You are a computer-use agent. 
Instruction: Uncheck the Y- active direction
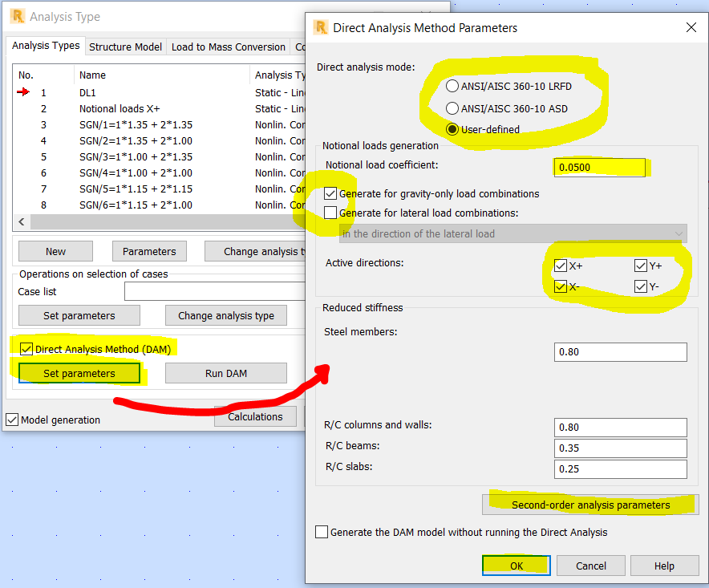(641, 287)
